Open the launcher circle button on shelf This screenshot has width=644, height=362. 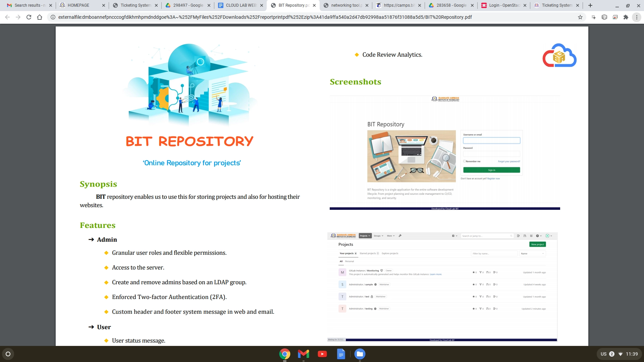[x=8, y=354]
